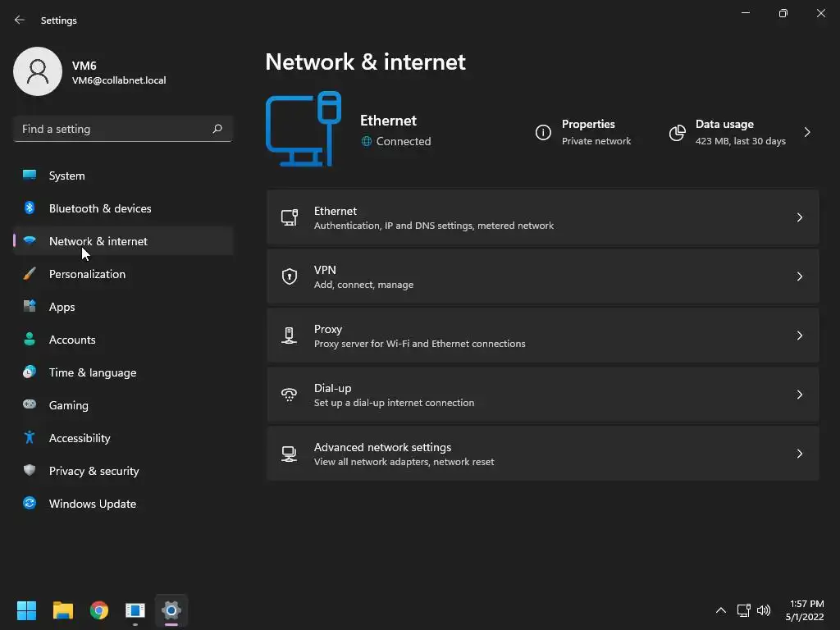Expand the Advanced network settings chevron

coord(799,454)
